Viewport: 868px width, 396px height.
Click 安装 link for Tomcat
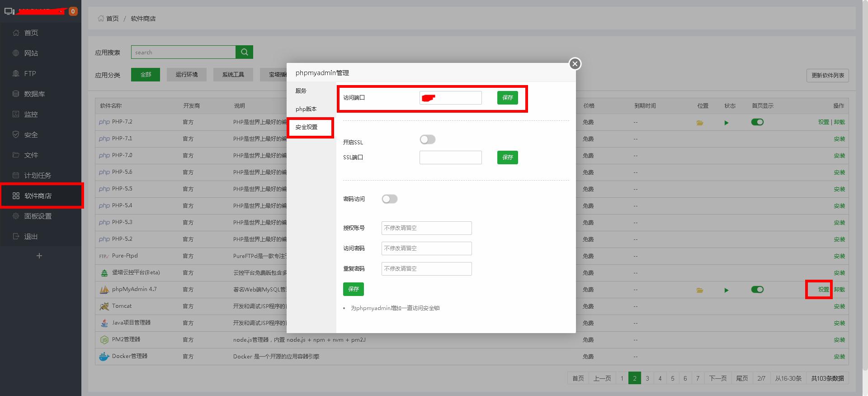pyautogui.click(x=840, y=306)
